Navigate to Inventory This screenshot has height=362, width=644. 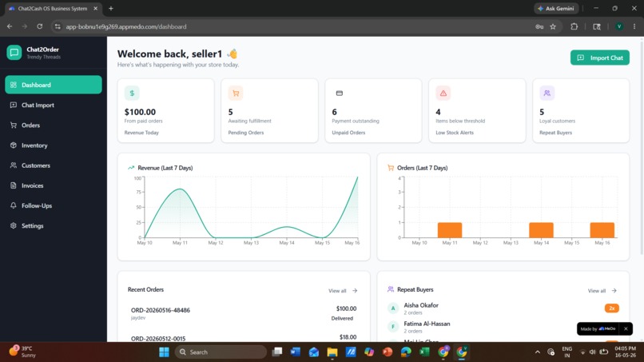54,145
